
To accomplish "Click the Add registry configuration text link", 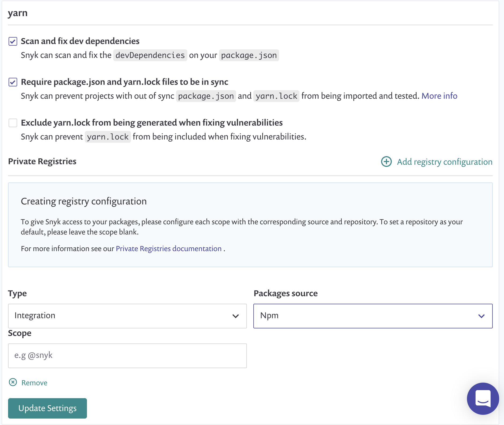I will [444, 162].
